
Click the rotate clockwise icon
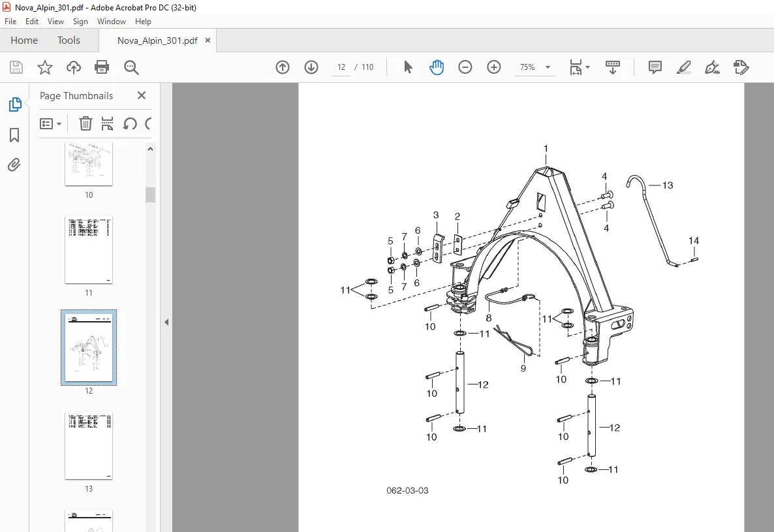pyautogui.click(x=148, y=123)
